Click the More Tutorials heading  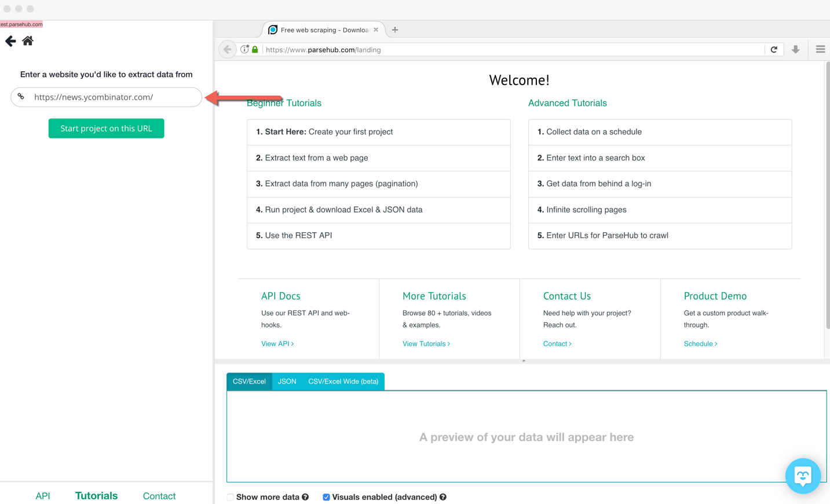pyautogui.click(x=434, y=296)
